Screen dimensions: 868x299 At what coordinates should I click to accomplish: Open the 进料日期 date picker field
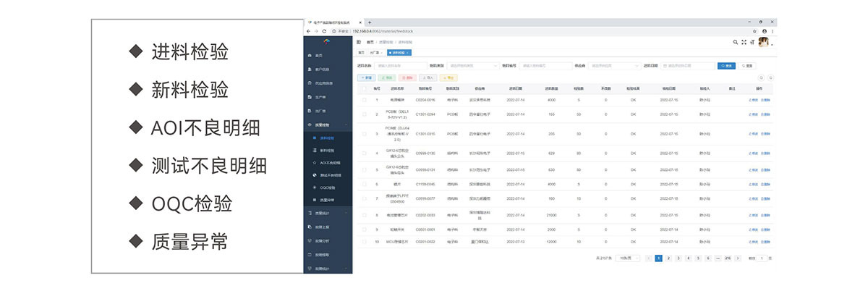[686, 66]
